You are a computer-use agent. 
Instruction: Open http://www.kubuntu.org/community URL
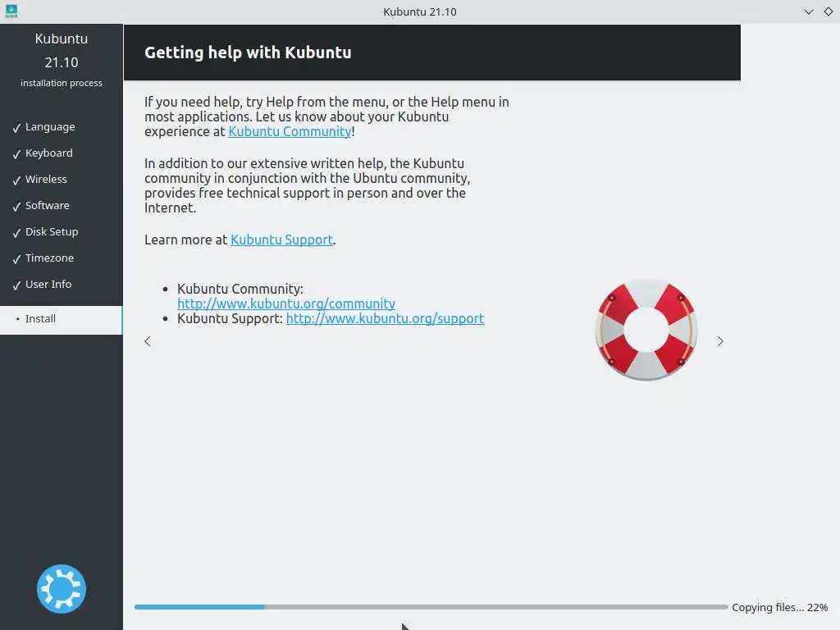point(286,304)
